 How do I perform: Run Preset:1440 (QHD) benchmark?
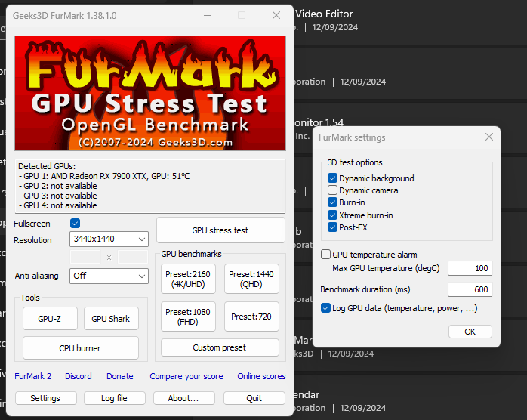pos(251,279)
